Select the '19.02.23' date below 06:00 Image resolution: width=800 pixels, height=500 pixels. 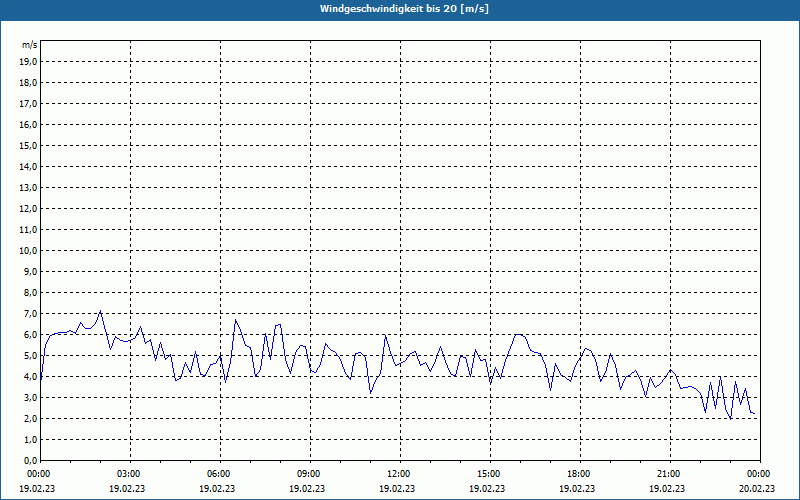tap(217, 489)
